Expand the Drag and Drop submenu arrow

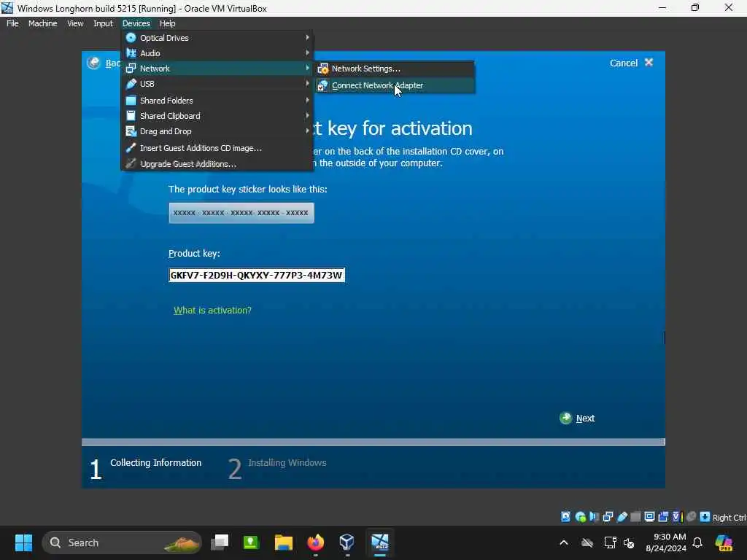point(307,131)
